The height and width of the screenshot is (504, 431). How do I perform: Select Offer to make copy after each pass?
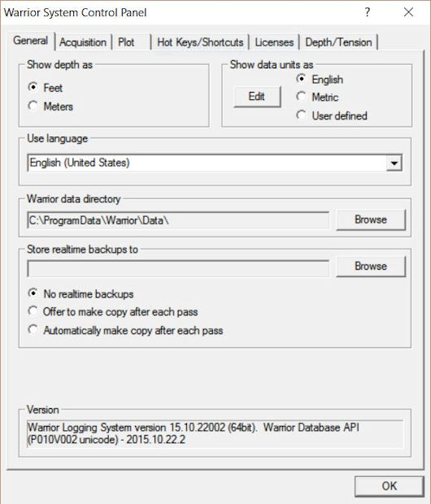33,311
